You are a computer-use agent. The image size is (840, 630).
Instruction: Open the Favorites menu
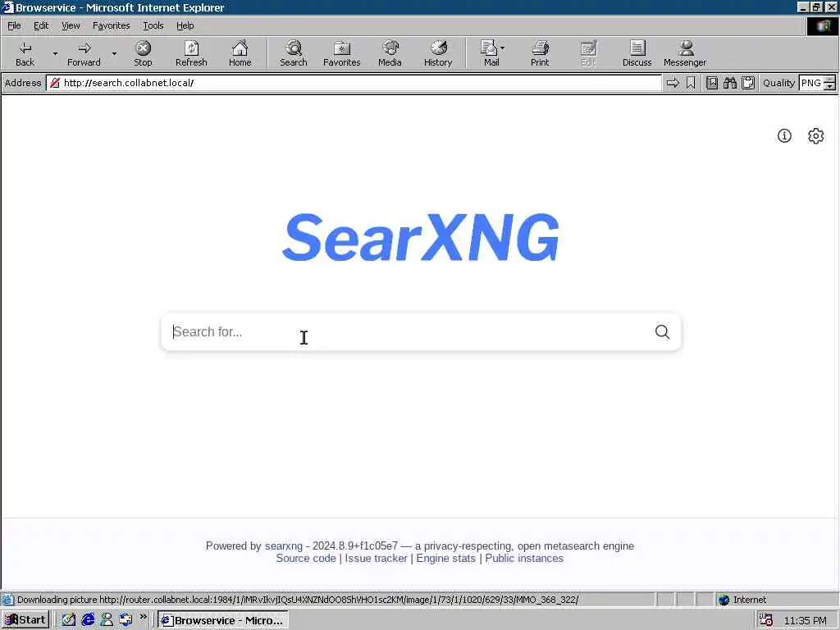111,25
